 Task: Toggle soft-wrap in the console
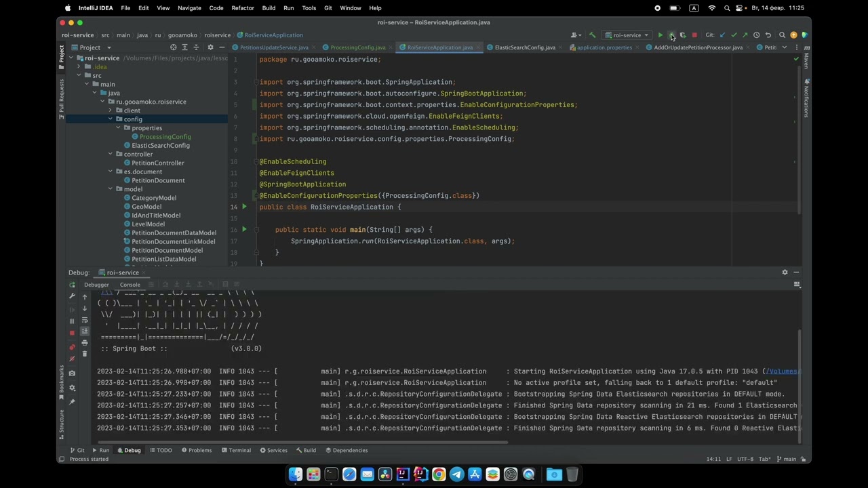(85, 320)
